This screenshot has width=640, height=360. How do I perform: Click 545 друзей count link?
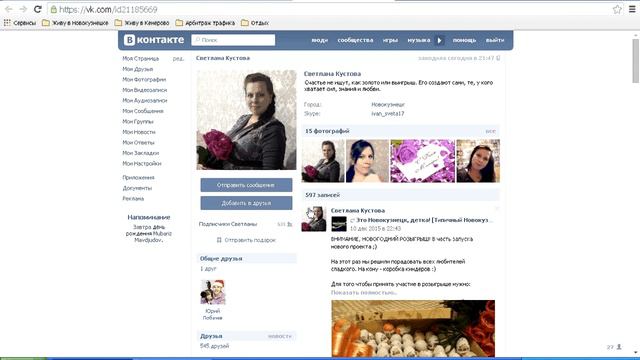[x=214, y=346]
